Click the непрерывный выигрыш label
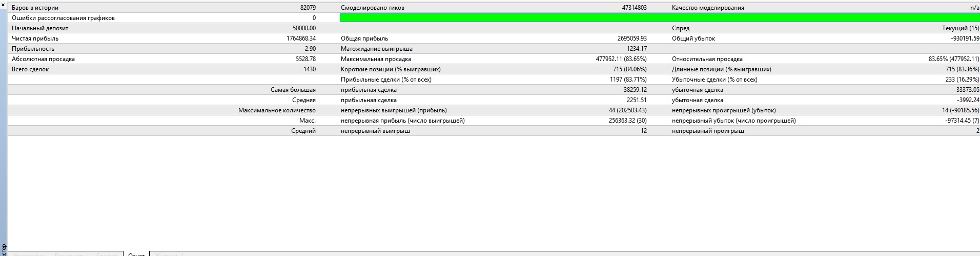 pyautogui.click(x=375, y=131)
